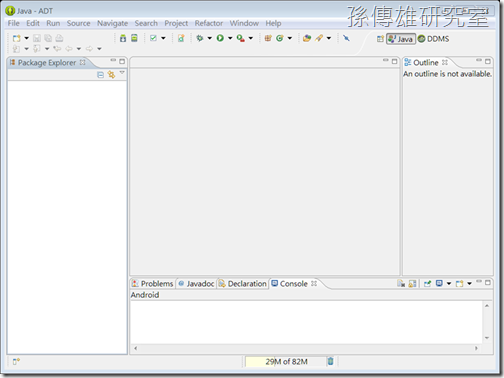Click the Run Garbage Collector trash icon
The image size is (504, 378).
[330, 361]
